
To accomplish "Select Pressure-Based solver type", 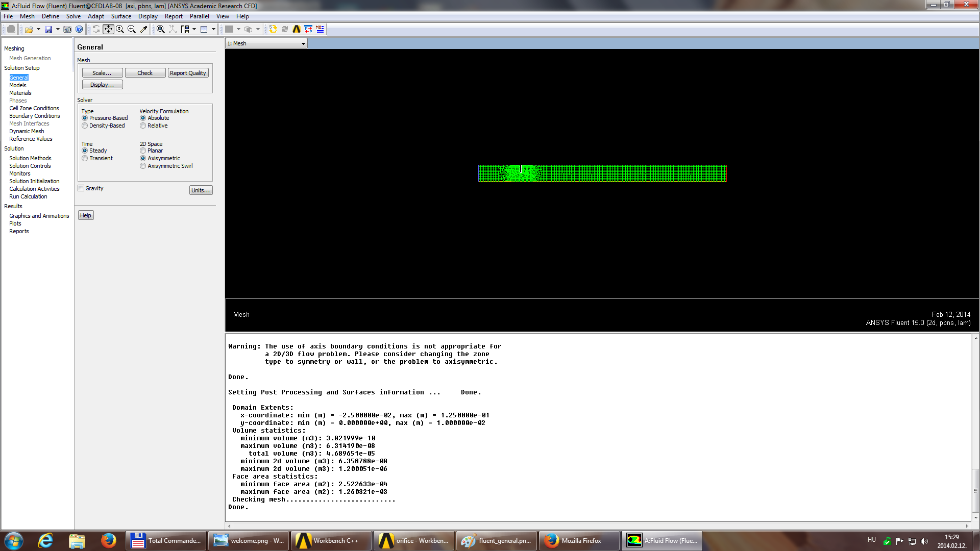I will [x=85, y=118].
